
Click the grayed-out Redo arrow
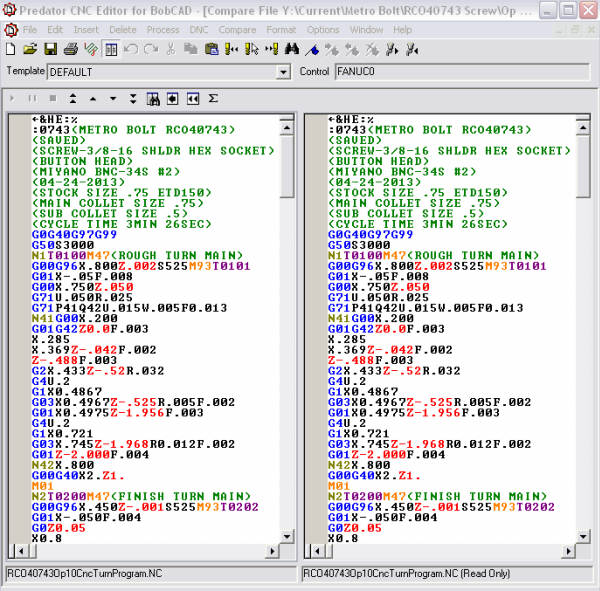pos(151,49)
